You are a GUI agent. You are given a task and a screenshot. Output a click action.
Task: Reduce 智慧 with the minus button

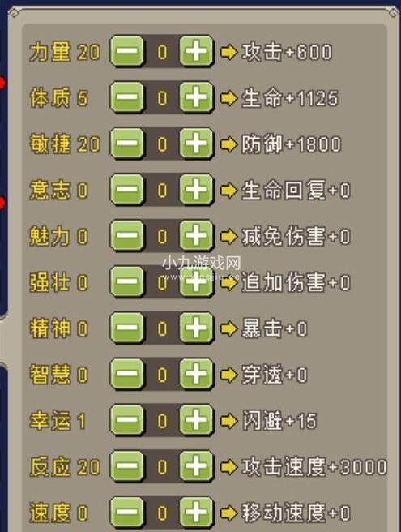[126, 374]
